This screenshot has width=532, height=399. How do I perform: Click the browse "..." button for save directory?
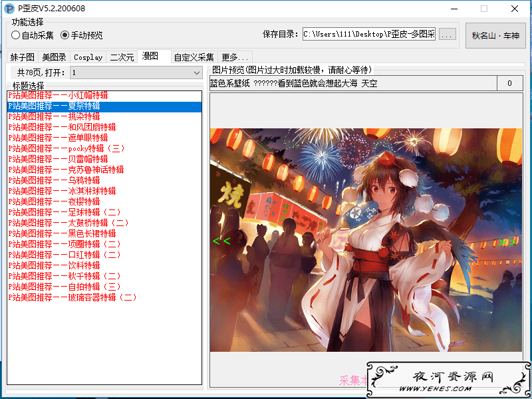click(447, 35)
